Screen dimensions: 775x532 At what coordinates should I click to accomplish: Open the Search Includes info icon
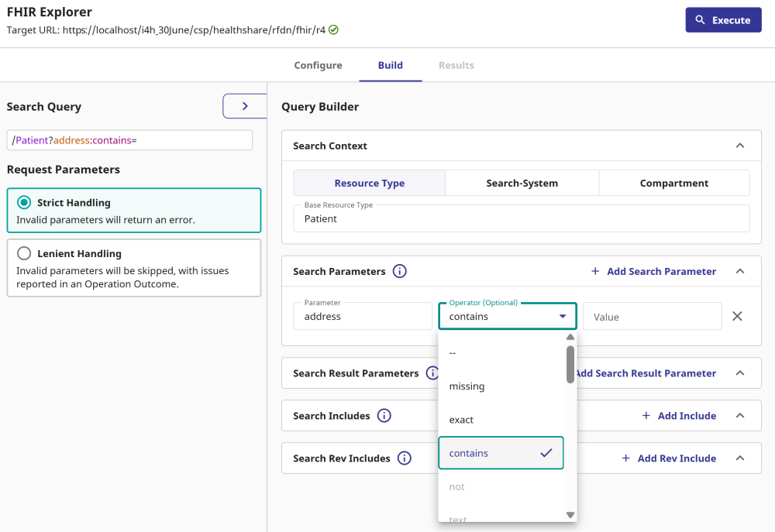tap(384, 415)
